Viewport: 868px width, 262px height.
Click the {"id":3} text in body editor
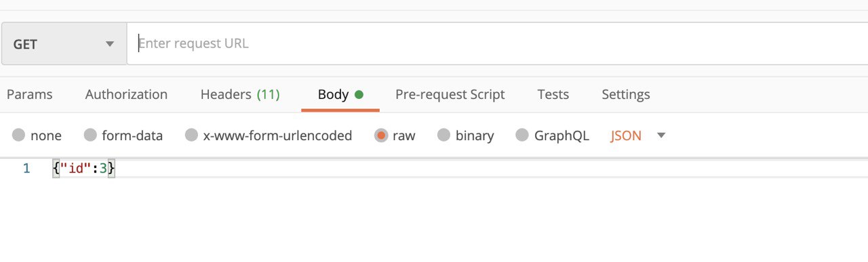coord(84,169)
